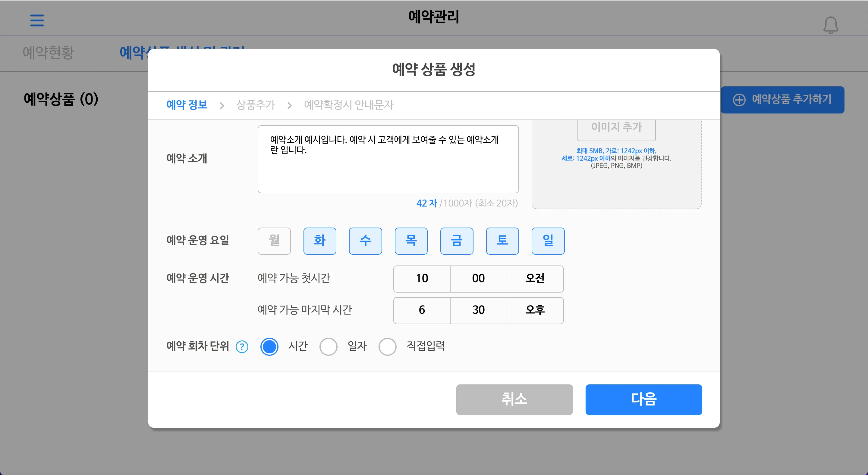Click the 다음 button
The width and height of the screenshot is (868, 475).
[643, 399]
